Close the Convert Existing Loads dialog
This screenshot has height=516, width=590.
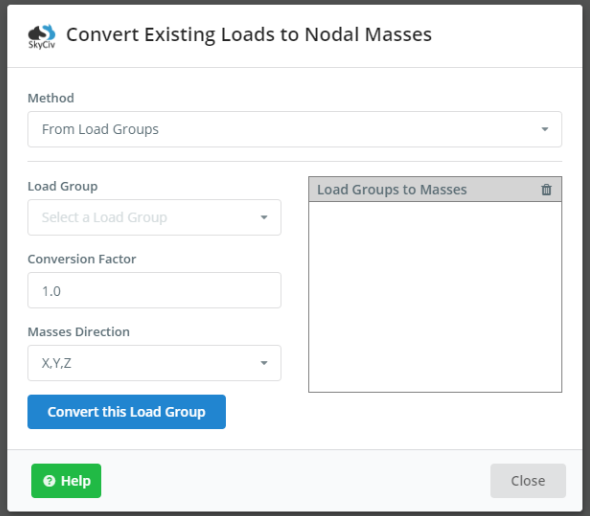pyautogui.click(x=528, y=481)
